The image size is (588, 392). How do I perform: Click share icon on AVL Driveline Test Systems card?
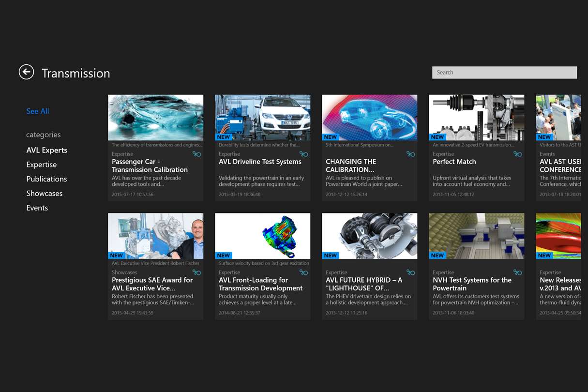(x=303, y=154)
